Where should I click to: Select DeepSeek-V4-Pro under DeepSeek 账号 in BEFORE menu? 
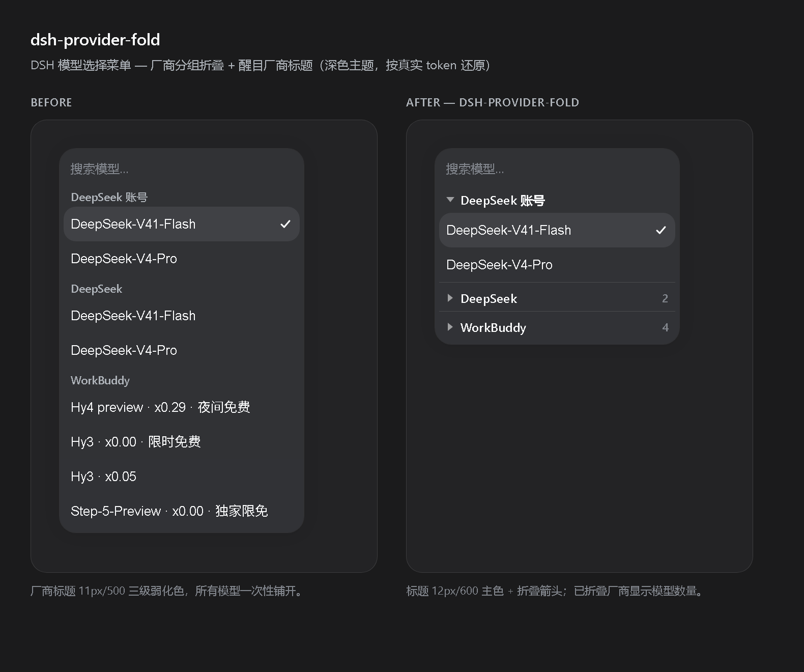182,259
